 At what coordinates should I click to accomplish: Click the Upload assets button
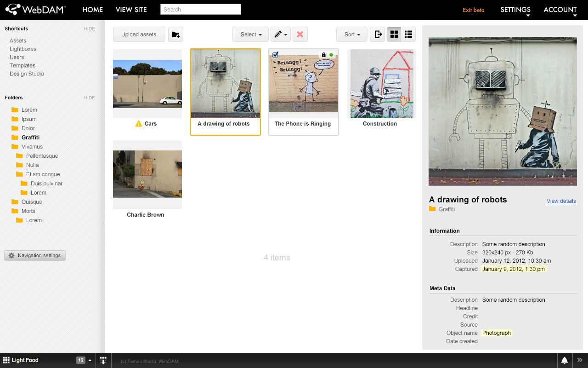pyautogui.click(x=139, y=34)
